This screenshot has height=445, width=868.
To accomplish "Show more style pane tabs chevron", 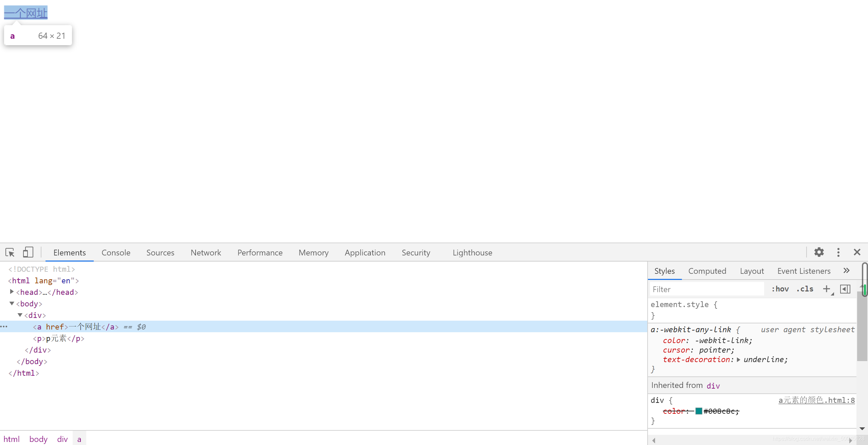I will coord(846,271).
